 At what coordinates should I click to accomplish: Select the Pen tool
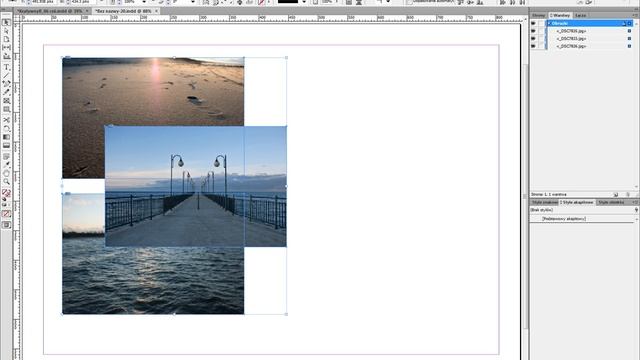pyautogui.click(x=7, y=83)
